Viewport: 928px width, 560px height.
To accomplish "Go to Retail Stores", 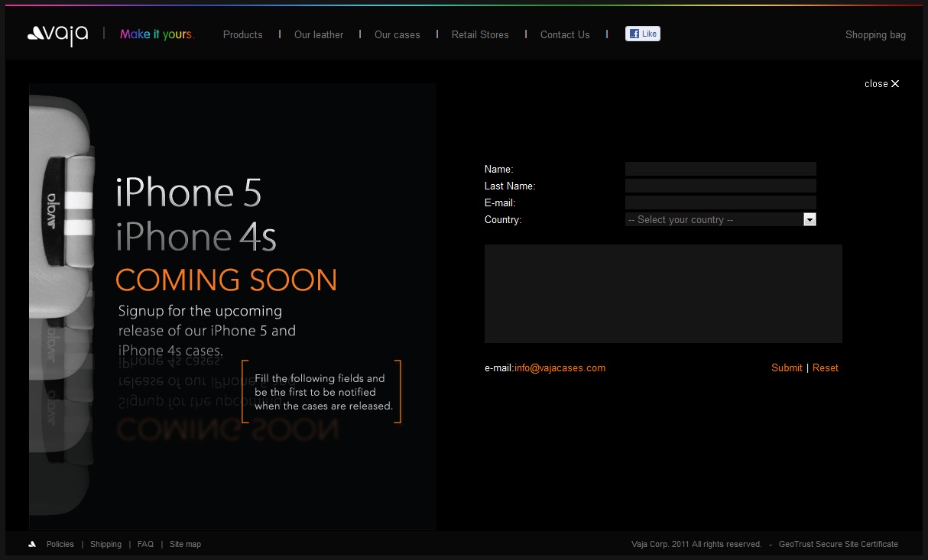I will point(480,34).
